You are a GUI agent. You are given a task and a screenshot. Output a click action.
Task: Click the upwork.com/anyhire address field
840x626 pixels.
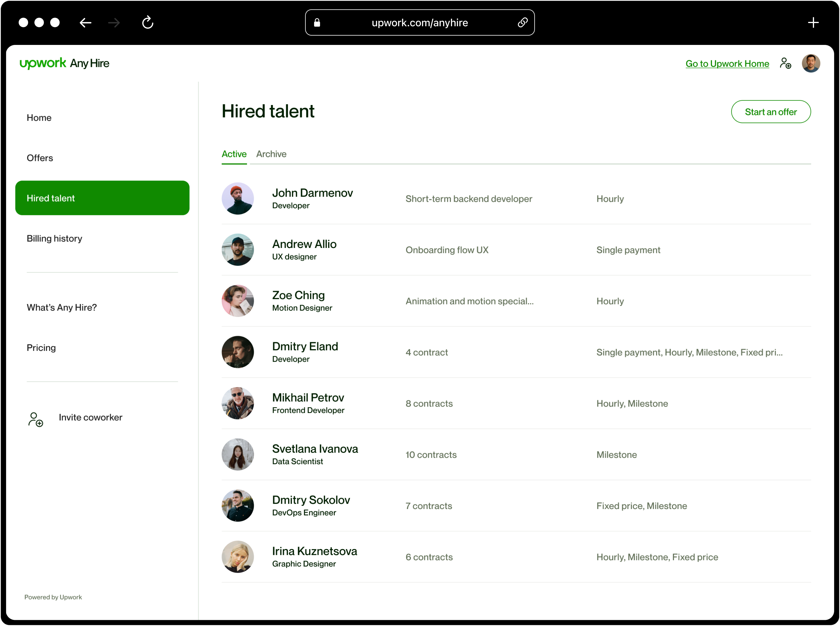[x=420, y=23]
